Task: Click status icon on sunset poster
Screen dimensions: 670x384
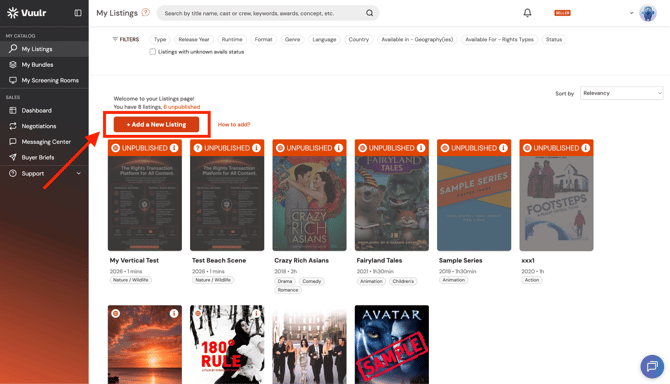Action: [115, 314]
